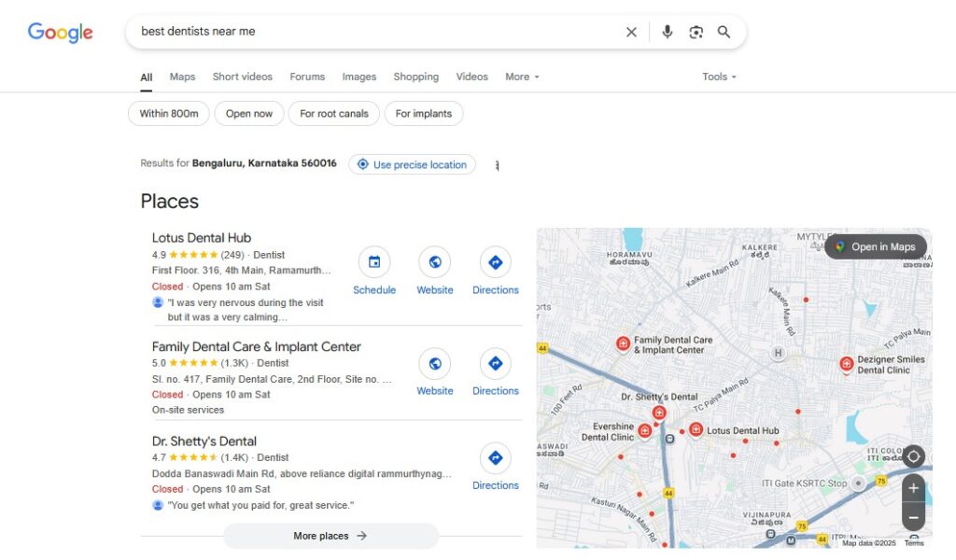Click reviewer avatar in Lotus Dental review
The height and width of the screenshot is (560, 956).
click(x=157, y=302)
